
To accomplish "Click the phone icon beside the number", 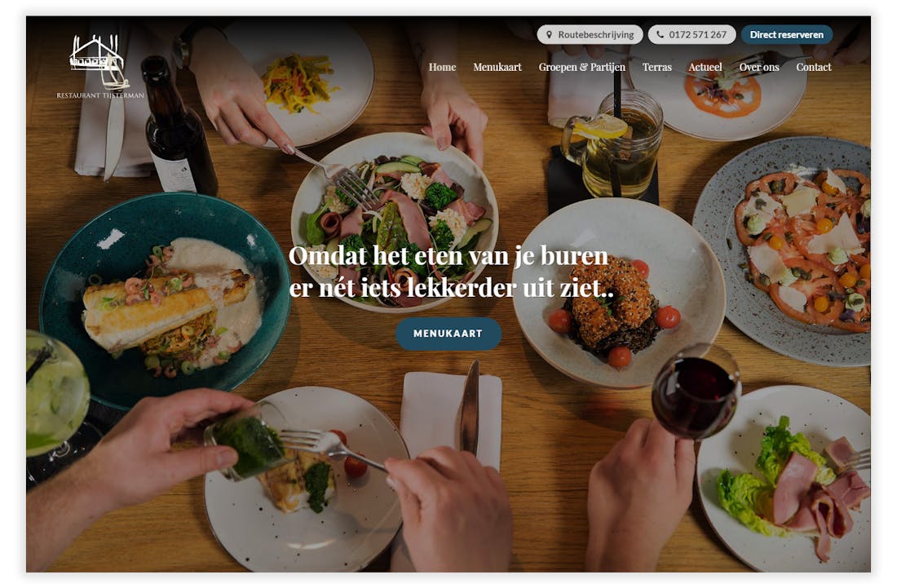I will (x=661, y=35).
